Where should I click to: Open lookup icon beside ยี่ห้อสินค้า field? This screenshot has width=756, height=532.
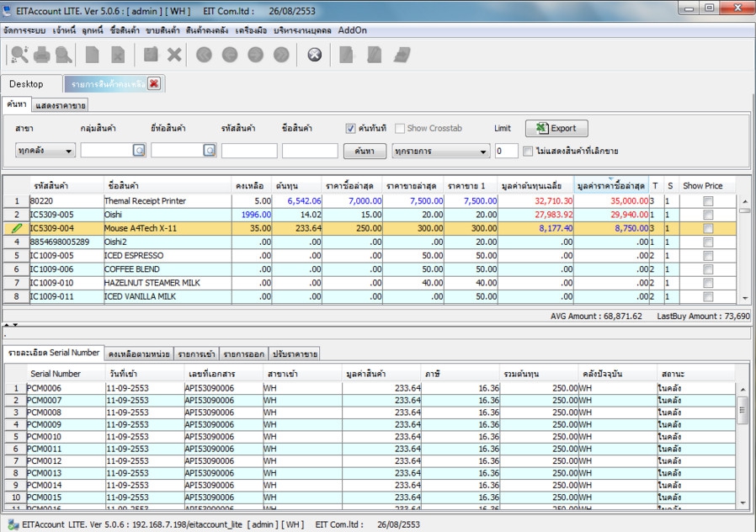point(209,151)
